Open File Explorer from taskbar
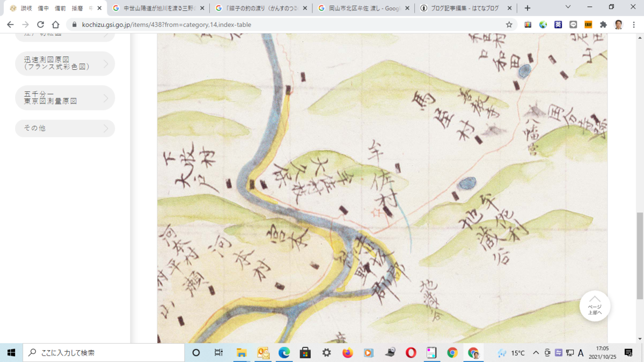This screenshot has width=644, height=362. [x=241, y=352]
